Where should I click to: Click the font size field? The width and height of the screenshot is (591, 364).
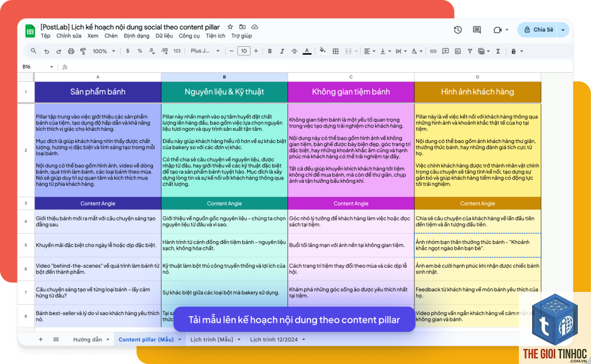(x=244, y=51)
